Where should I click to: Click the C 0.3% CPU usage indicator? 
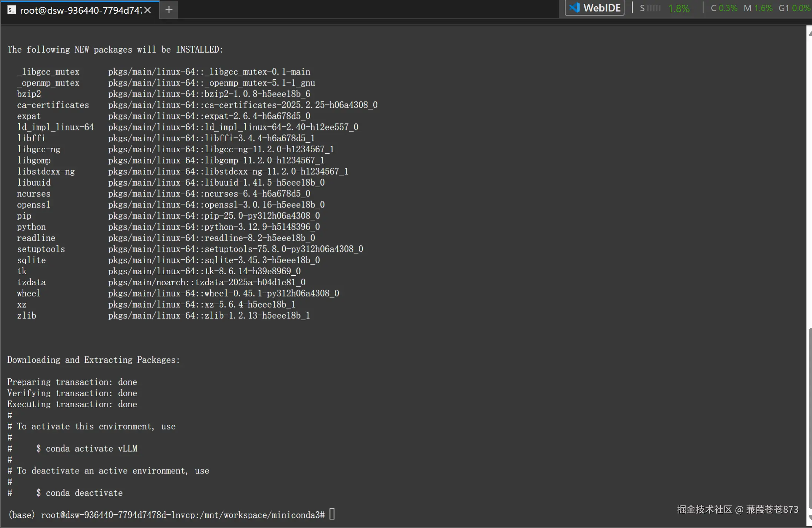point(724,8)
